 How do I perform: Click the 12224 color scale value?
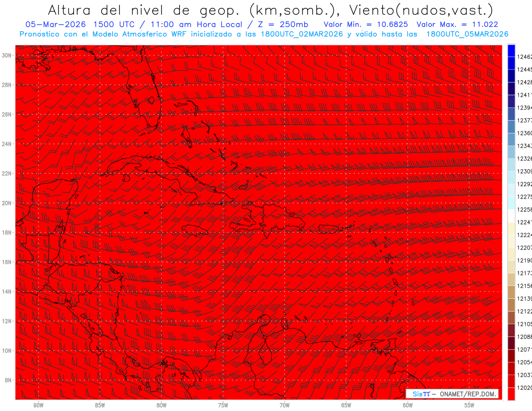(x=525, y=235)
